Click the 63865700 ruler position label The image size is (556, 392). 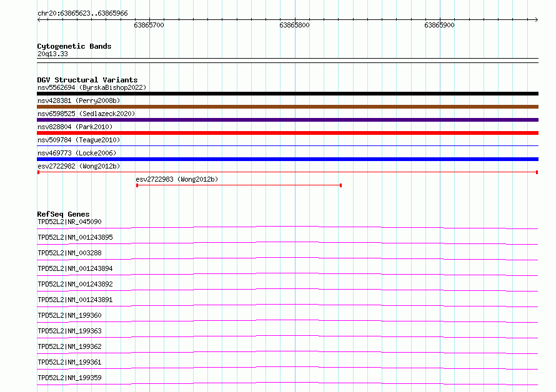click(x=149, y=26)
